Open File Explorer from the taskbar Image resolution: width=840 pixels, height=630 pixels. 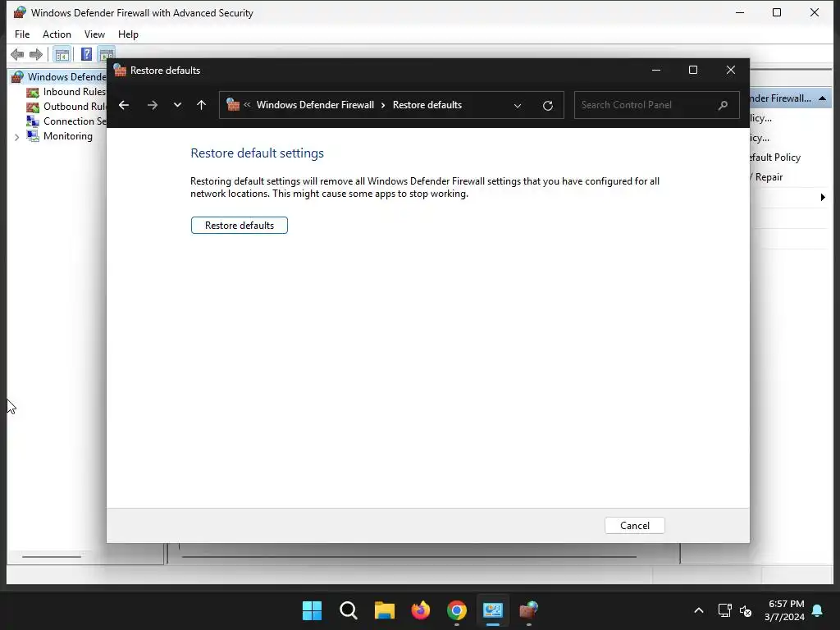(385, 610)
